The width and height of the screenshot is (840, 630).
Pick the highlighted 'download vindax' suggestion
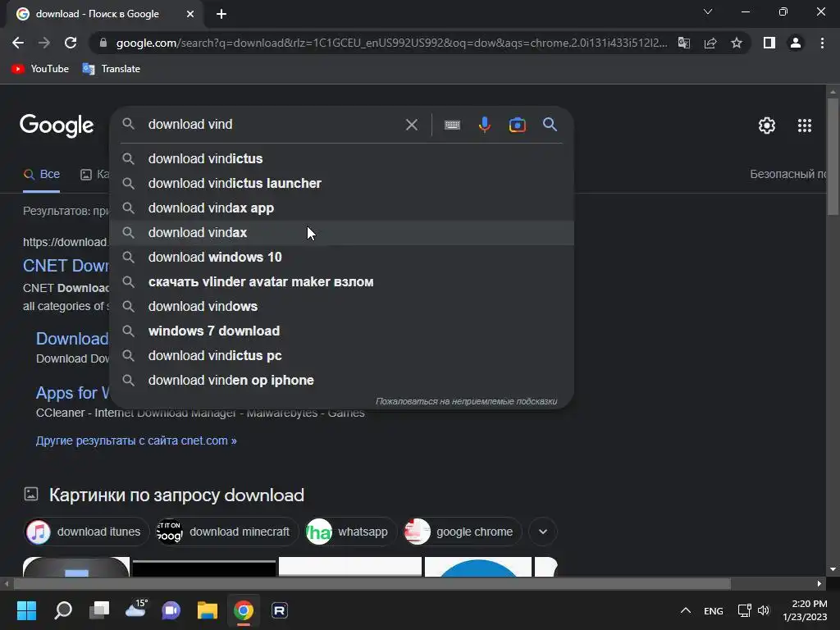pos(341,232)
